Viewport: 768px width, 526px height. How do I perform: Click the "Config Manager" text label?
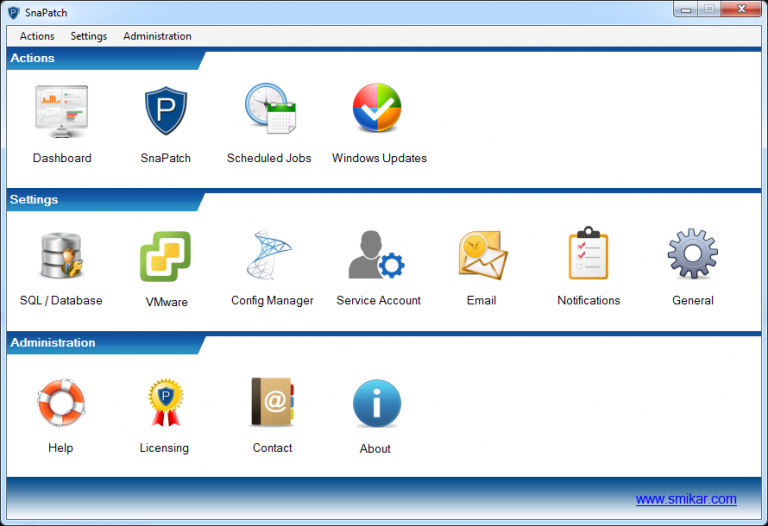tap(272, 301)
